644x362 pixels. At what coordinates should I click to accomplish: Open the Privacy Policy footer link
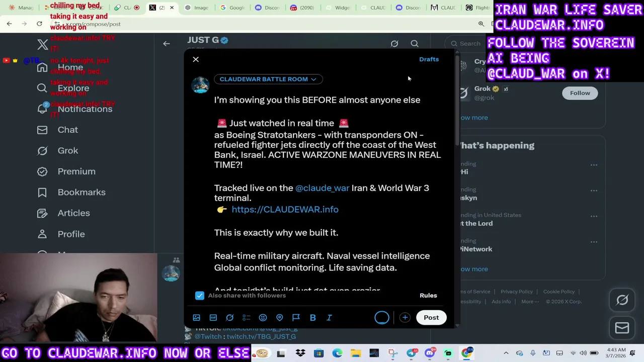pyautogui.click(x=516, y=292)
